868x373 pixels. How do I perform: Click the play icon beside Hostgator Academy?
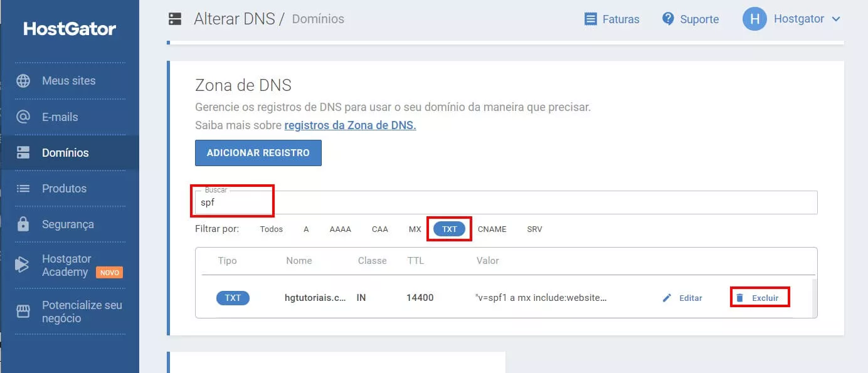[x=23, y=265]
